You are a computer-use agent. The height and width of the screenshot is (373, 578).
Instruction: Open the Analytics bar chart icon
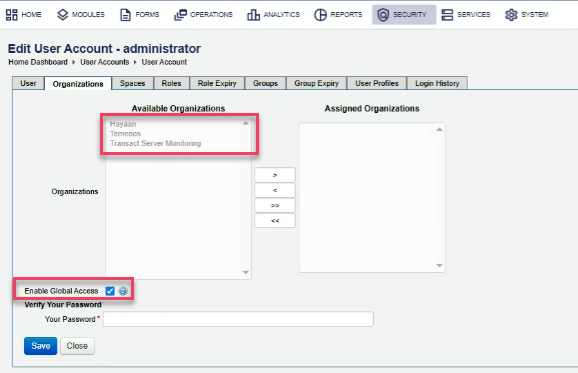click(254, 15)
